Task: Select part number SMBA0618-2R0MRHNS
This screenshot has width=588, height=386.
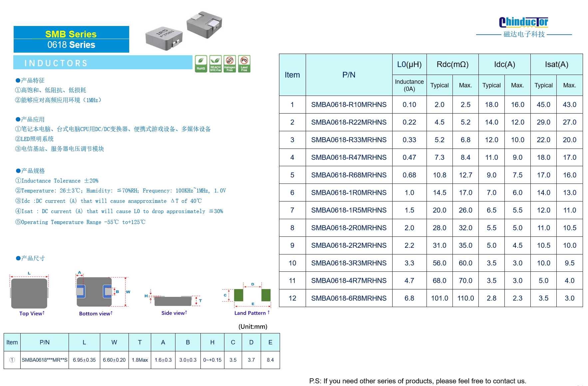Action: tap(349, 228)
